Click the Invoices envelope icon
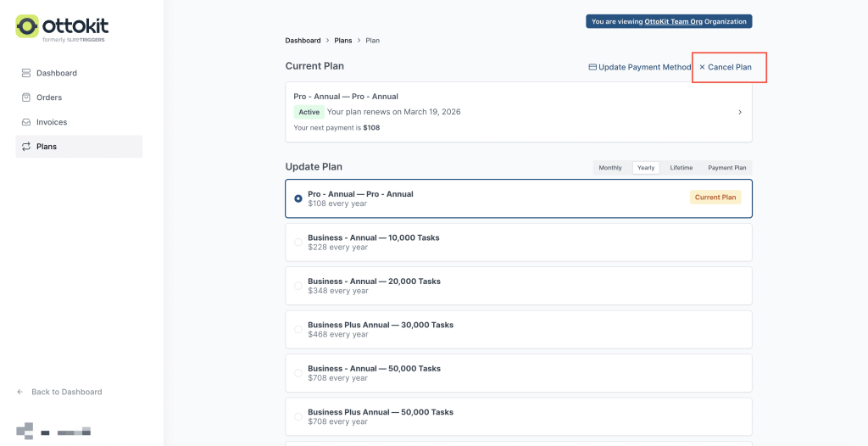 26,122
